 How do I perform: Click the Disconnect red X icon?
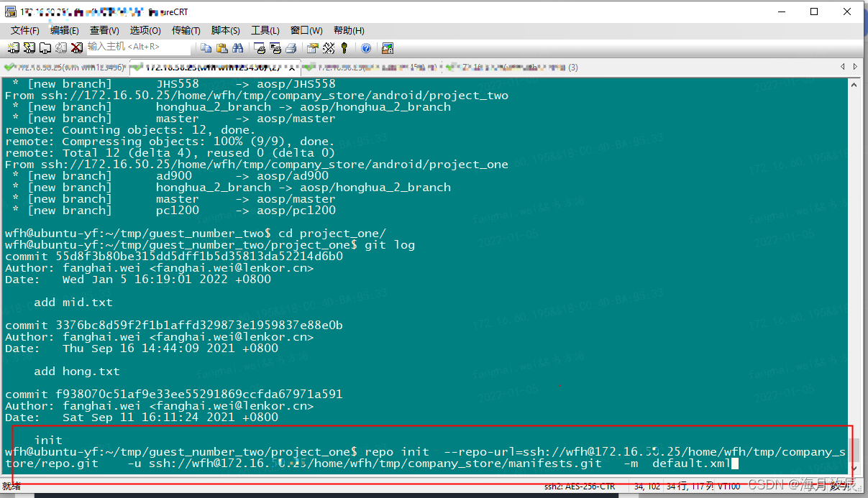77,48
